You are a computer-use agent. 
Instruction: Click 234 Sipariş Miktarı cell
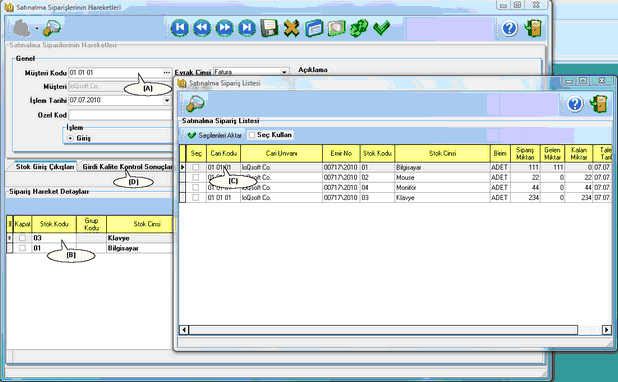525,198
